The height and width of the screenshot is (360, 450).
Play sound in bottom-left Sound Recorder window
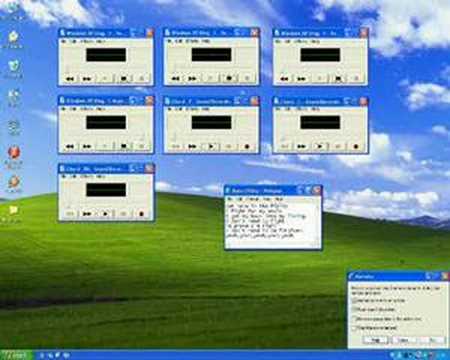click(x=105, y=214)
